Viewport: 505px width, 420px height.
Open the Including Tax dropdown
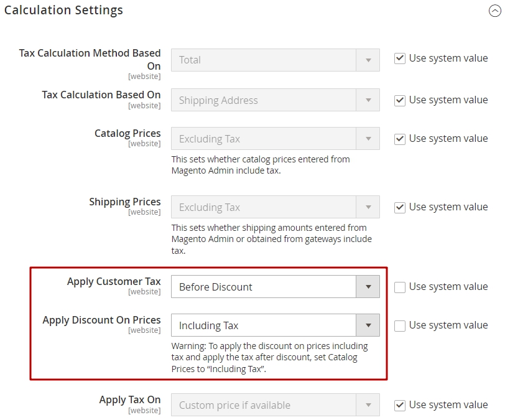pos(276,325)
